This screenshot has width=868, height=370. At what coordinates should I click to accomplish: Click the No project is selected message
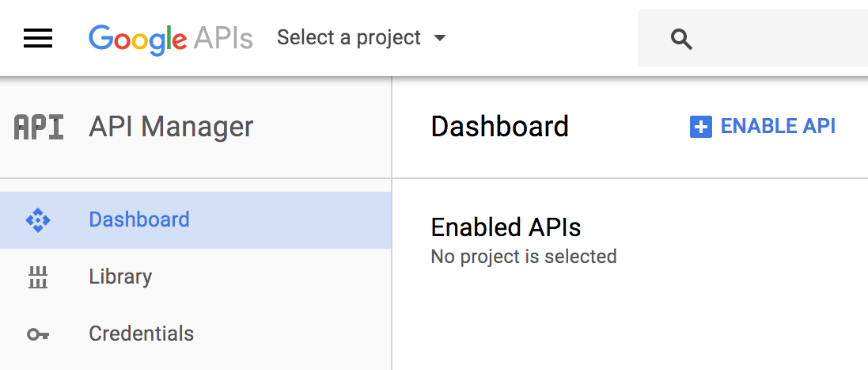[x=524, y=257]
